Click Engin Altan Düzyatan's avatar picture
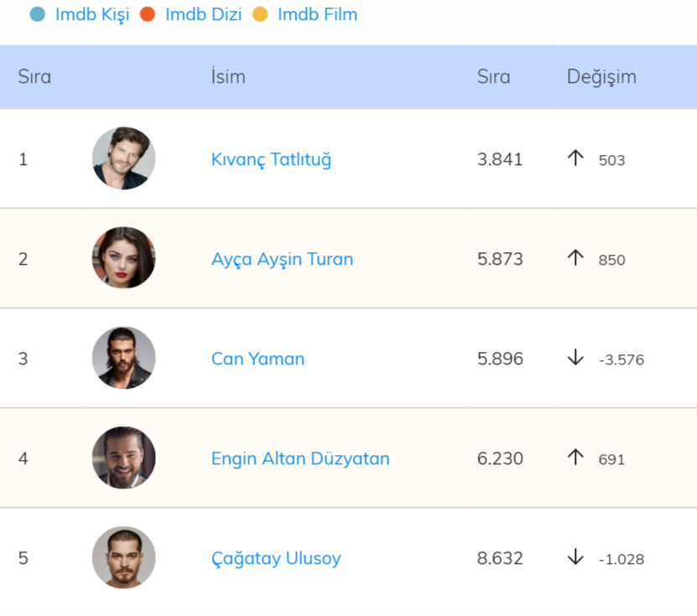Viewport: 697px width, 616px height. 123,458
